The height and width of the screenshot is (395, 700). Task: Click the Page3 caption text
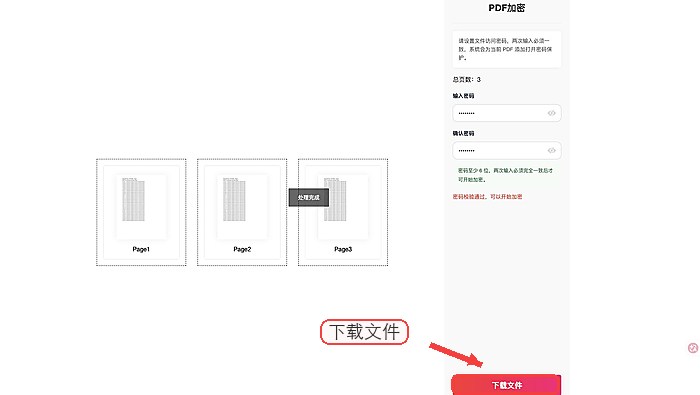click(343, 249)
